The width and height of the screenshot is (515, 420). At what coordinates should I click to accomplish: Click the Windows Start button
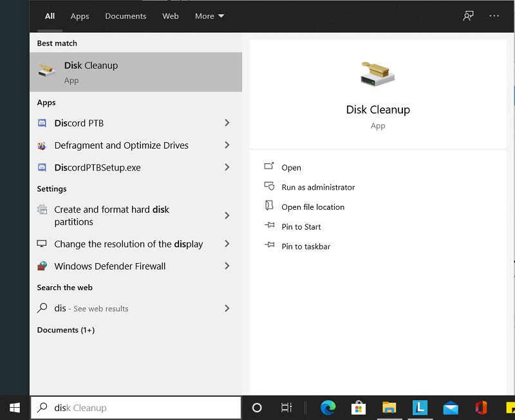point(15,408)
